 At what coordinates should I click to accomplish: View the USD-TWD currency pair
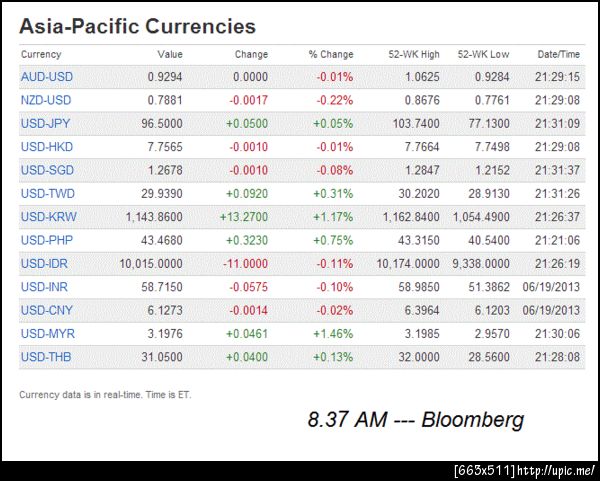point(46,193)
